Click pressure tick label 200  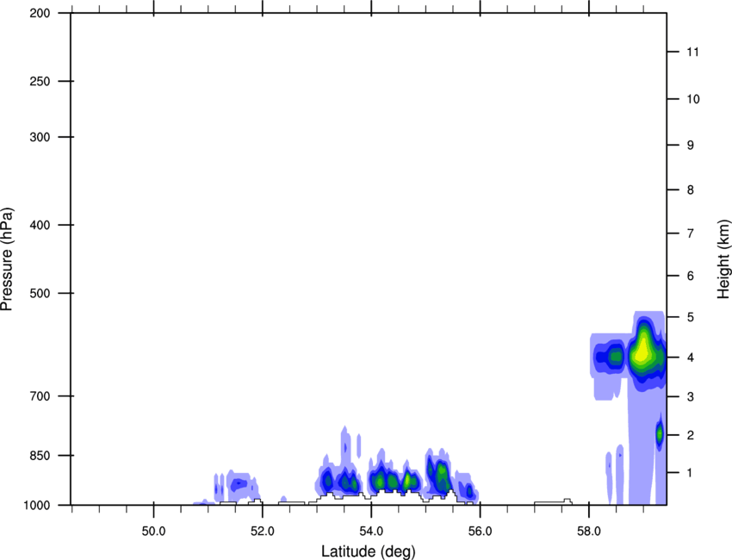(40, 13)
